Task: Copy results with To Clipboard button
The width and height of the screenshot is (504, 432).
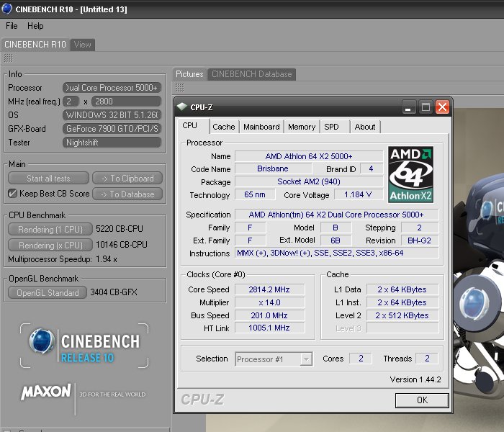Action: (127, 179)
